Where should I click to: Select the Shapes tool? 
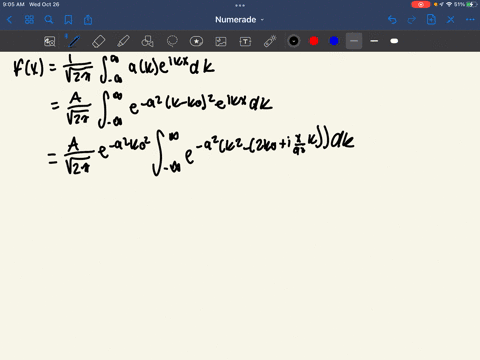point(147,41)
